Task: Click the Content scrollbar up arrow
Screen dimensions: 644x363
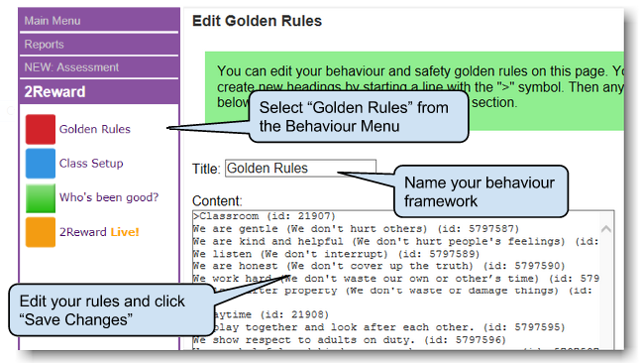Action: coord(605,228)
